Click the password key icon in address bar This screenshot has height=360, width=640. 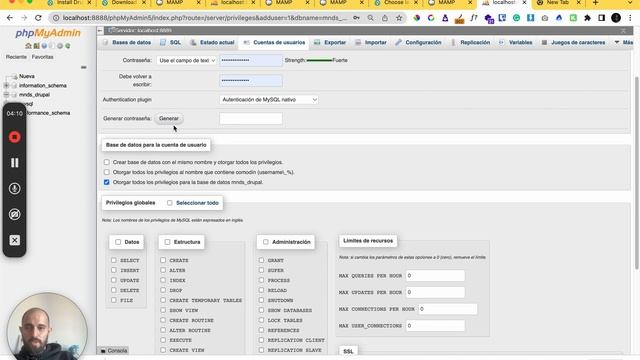pyautogui.click(x=357, y=18)
